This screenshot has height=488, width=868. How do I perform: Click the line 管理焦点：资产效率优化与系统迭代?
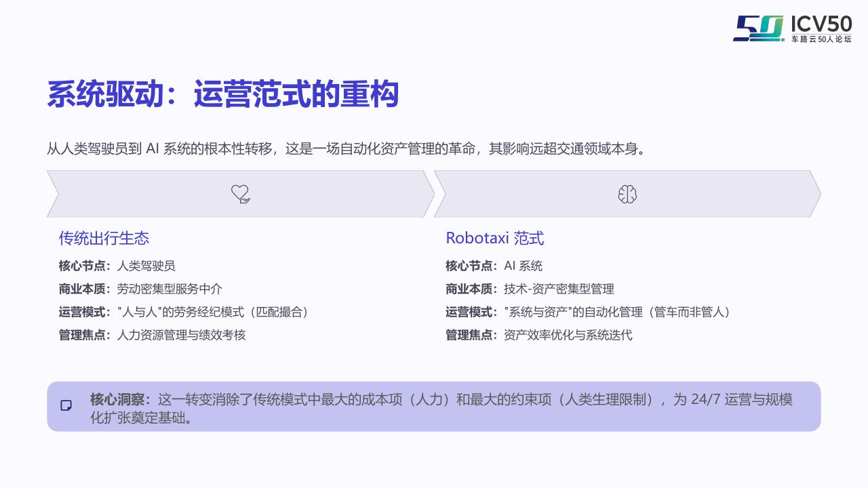(539, 335)
